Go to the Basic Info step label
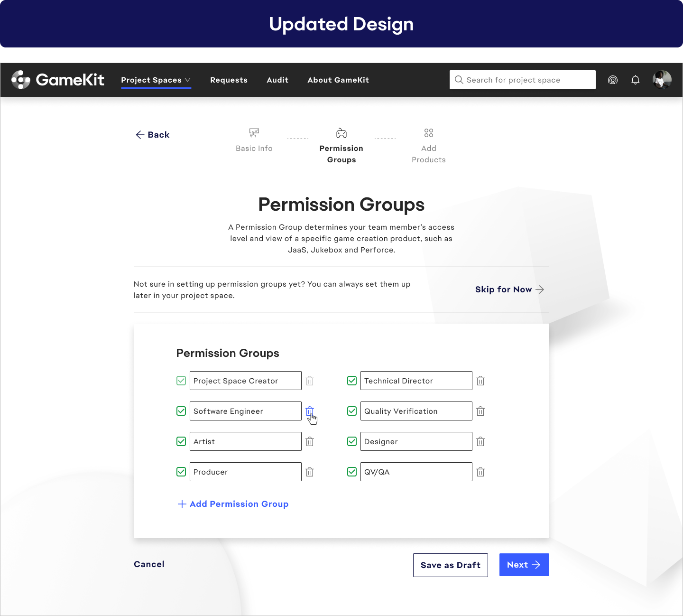This screenshot has width=683, height=616. click(254, 149)
